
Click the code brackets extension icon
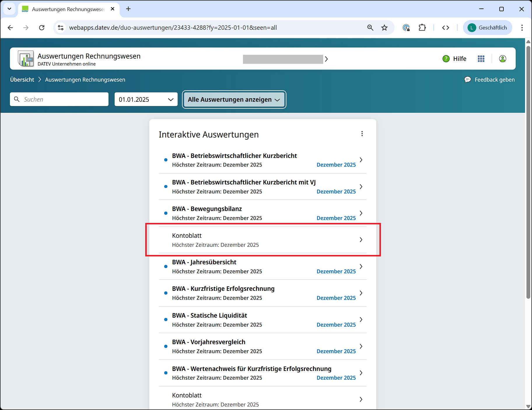coord(445,27)
